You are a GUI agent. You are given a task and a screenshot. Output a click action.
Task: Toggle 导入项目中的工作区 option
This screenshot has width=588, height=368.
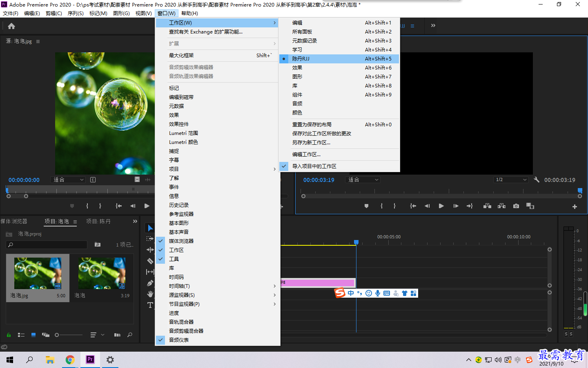(x=339, y=166)
